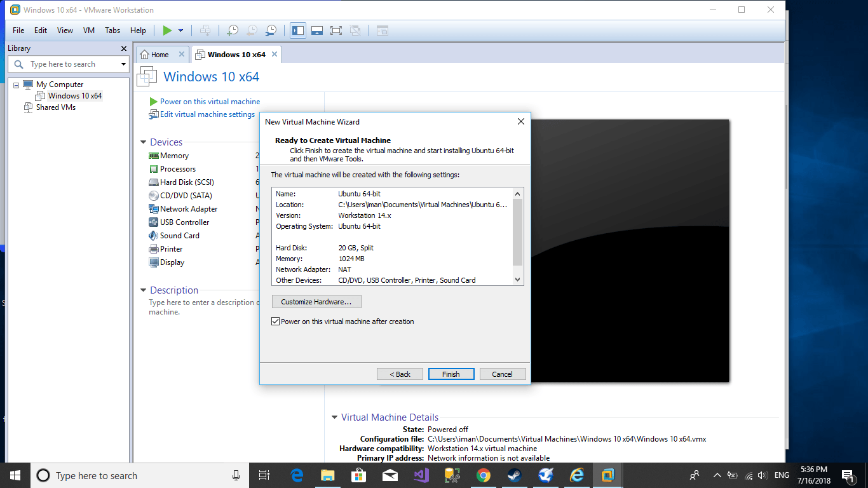The width and height of the screenshot is (868, 488).
Task: Click the settings list scroll up arrow
Action: [x=517, y=194]
